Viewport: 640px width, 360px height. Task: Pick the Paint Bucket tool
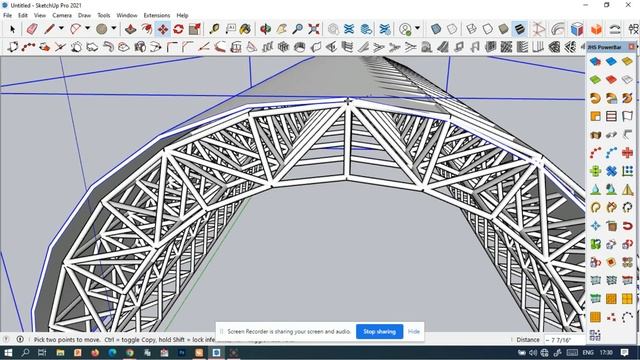(x=245, y=29)
